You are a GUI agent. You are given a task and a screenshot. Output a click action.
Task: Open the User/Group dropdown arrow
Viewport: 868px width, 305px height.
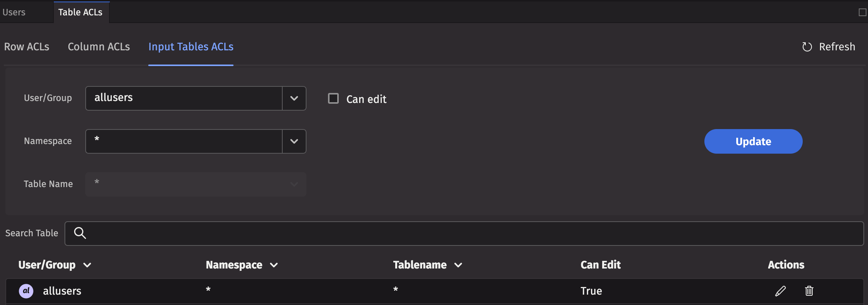tap(294, 98)
